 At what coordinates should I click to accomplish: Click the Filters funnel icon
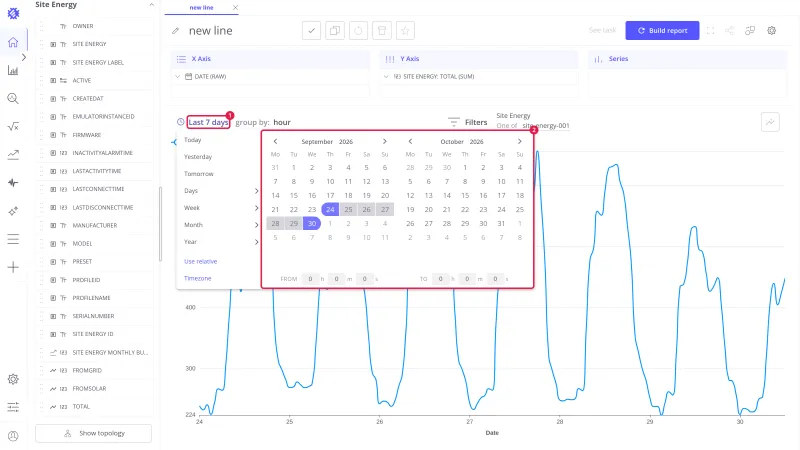(x=454, y=122)
